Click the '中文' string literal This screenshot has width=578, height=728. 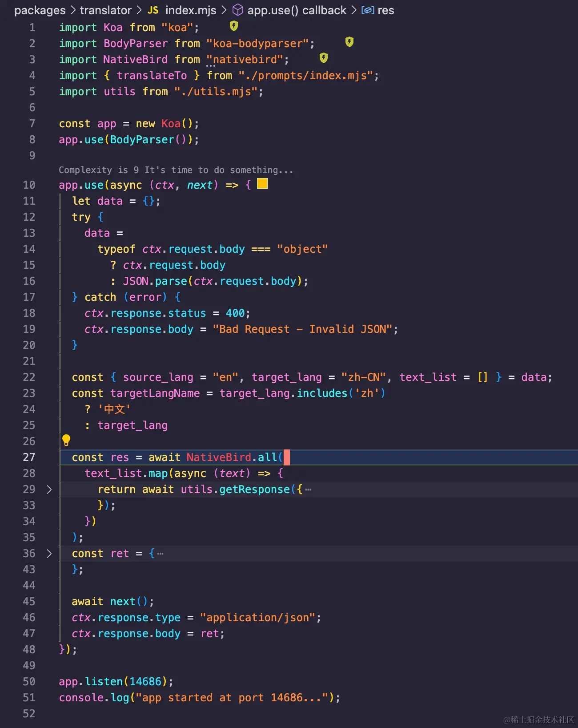tap(114, 409)
